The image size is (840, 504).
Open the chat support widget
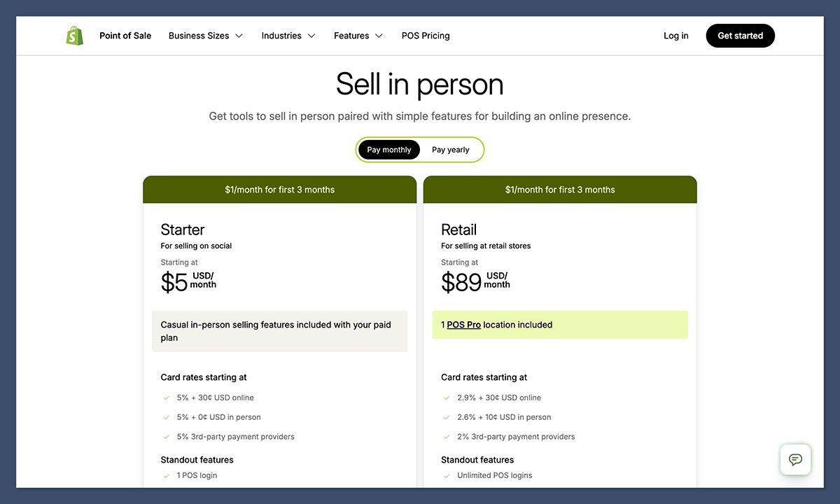(x=795, y=460)
